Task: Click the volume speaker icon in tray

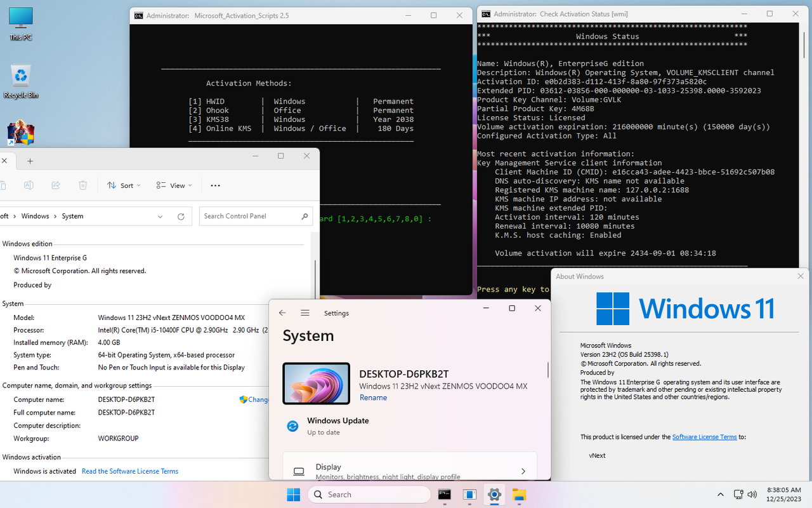Action: click(x=752, y=495)
